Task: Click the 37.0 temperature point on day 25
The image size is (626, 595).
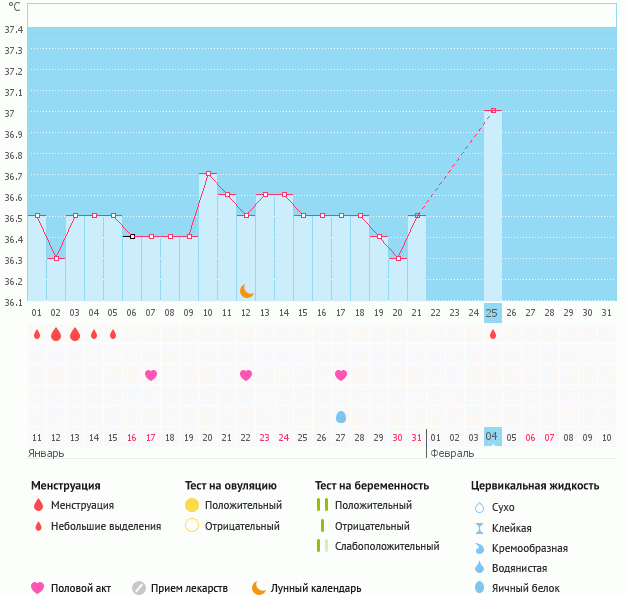Action: (x=492, y=110)
